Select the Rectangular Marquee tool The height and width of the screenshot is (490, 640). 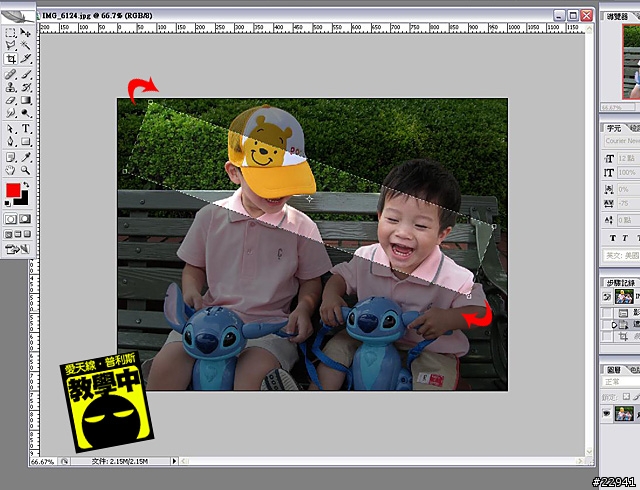coord(11,33)
